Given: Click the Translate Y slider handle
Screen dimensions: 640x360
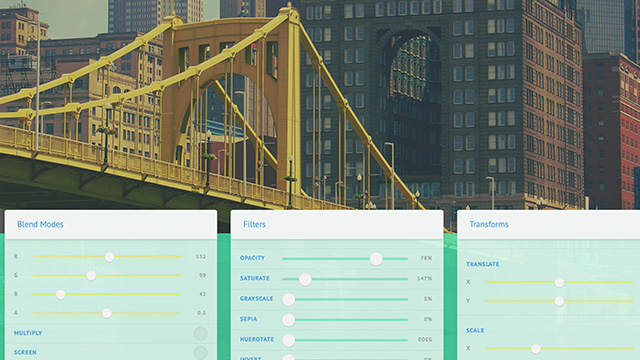Looking at the screenshot, I should [559, 301].
